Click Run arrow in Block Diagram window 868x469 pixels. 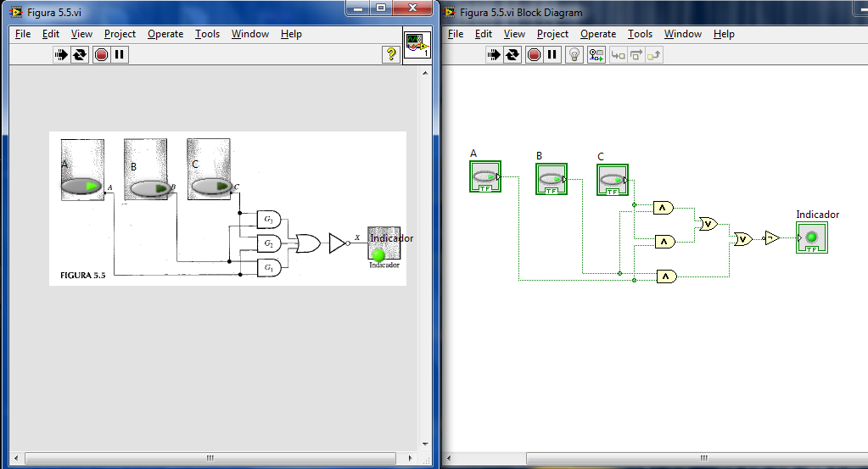pyautogui.click(x=493, y=55)
